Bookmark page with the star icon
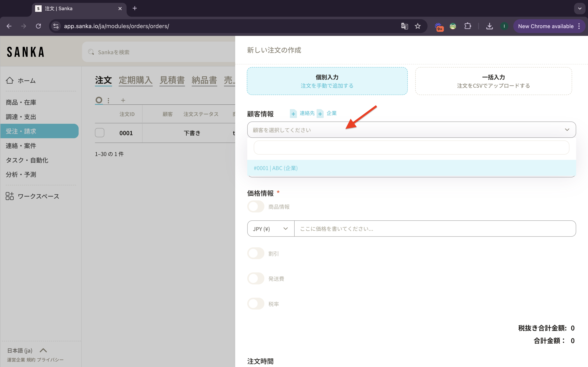Image resolution: width=588 pixels, height=367 pixels. click(418, 26)
